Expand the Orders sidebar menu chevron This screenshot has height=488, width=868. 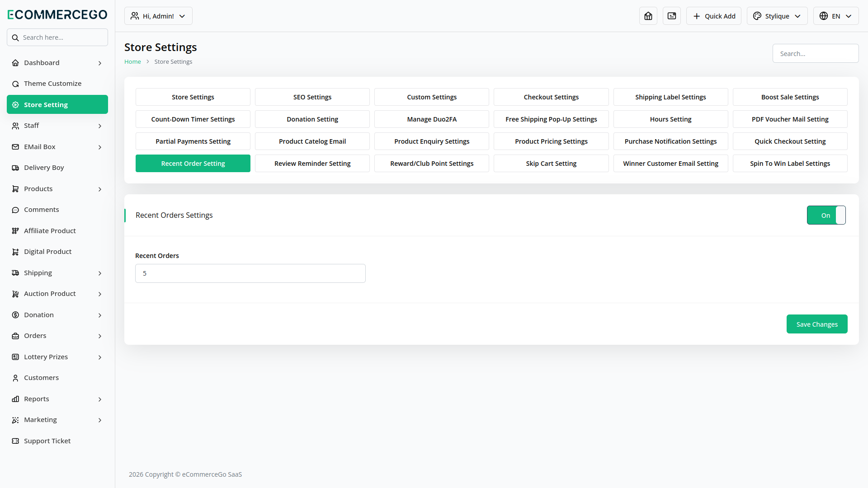coord(100,336)
